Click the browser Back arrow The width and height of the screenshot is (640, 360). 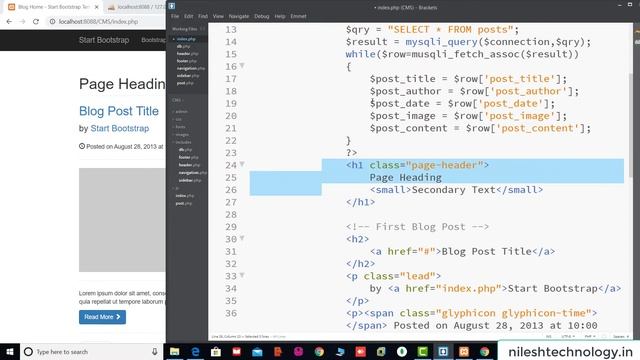[9, 22]
